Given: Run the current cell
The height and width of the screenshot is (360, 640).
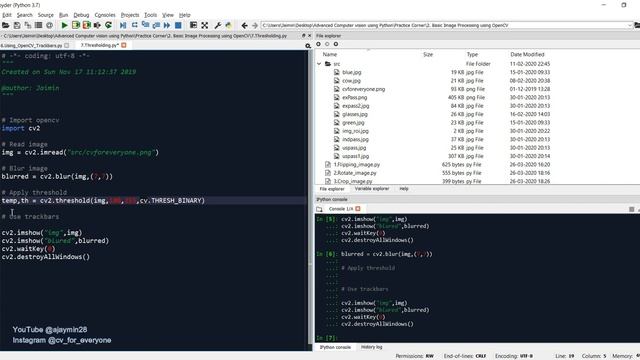Looking at the screenshot, I should tap(76, 25).
